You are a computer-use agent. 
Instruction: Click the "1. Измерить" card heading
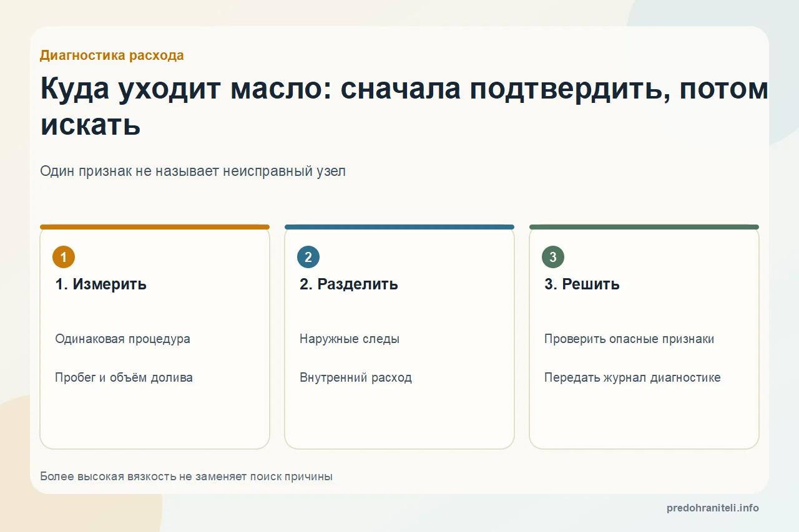101,284
